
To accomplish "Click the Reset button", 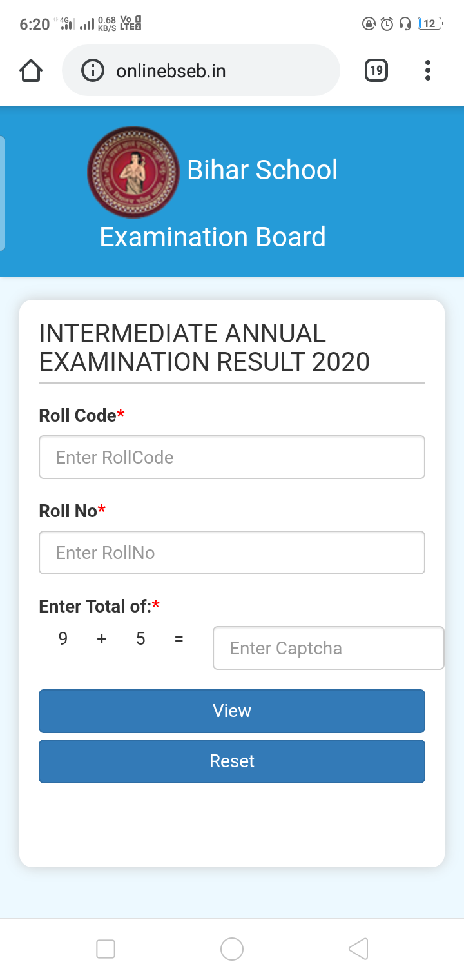I will 232,761.
